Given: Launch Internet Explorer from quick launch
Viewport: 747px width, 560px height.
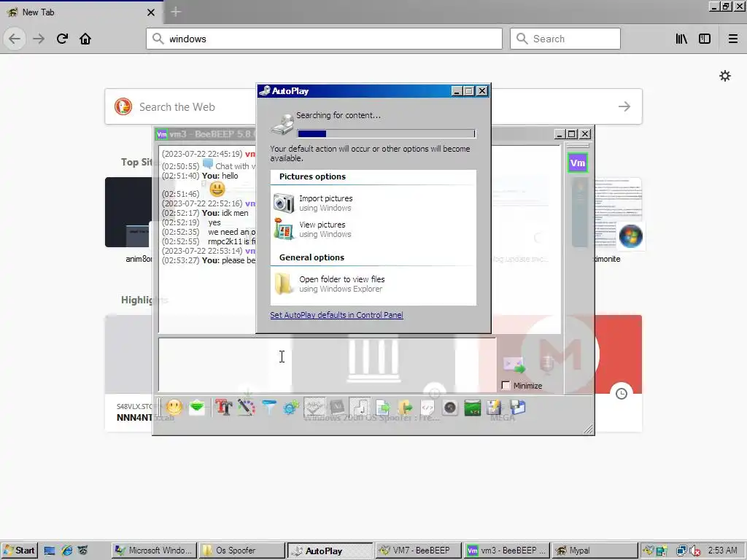Looking at the screenshot, I should 66,551.
